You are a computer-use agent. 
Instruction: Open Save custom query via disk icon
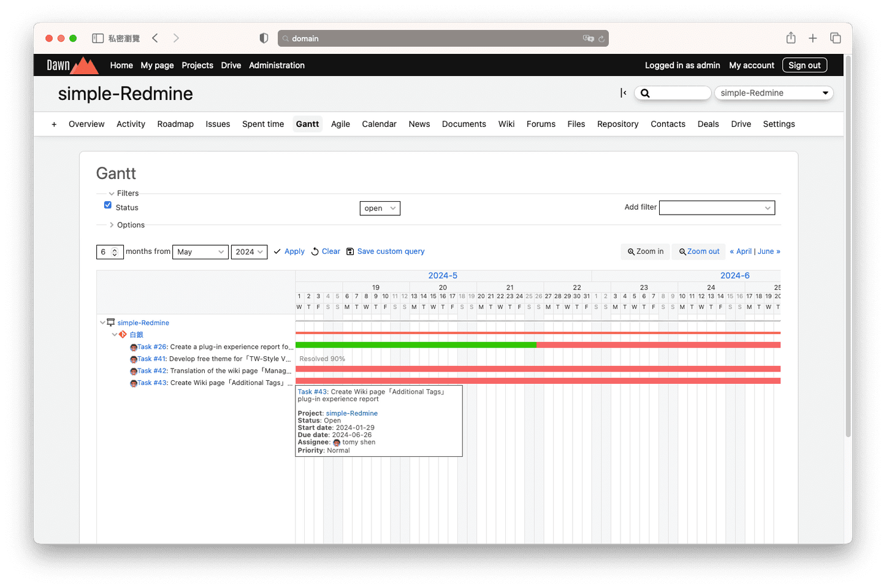[x=349, y=251]
